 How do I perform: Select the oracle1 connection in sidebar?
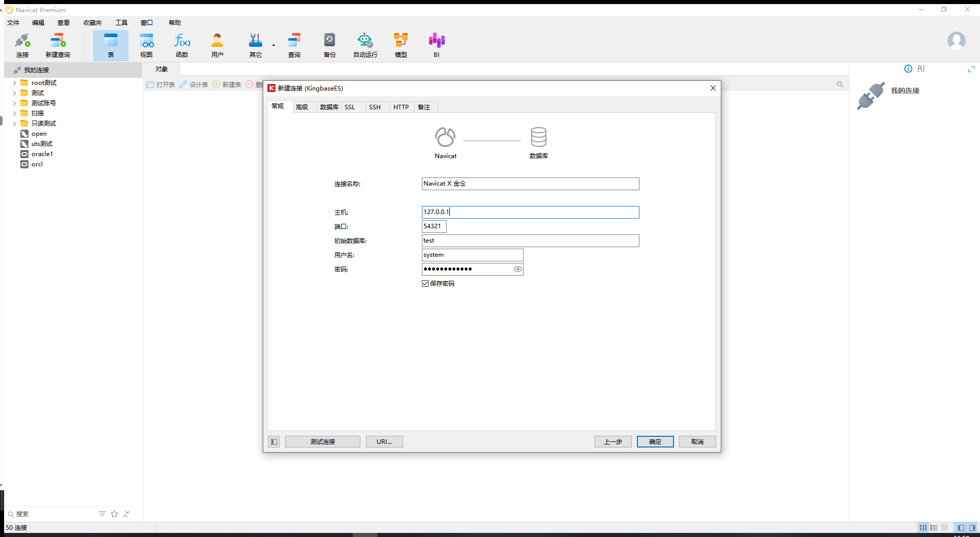click(42, 154)
